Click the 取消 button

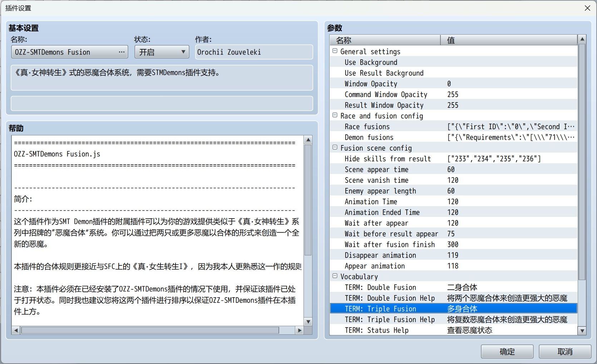coord(565,351)
